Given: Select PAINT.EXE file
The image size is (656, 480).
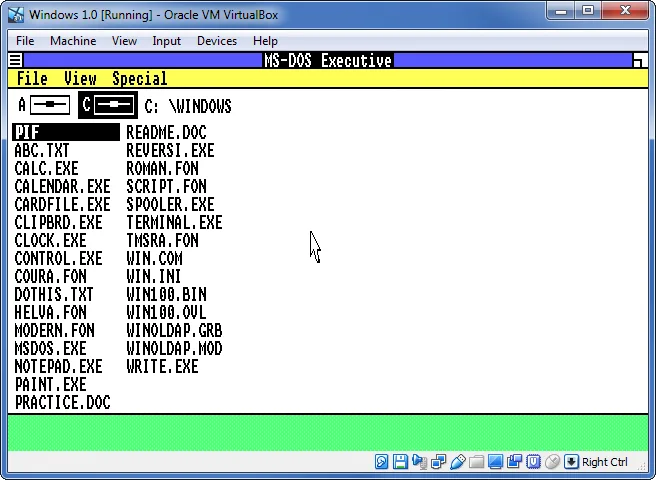Looking at the screenshot, I should (50, 384).
